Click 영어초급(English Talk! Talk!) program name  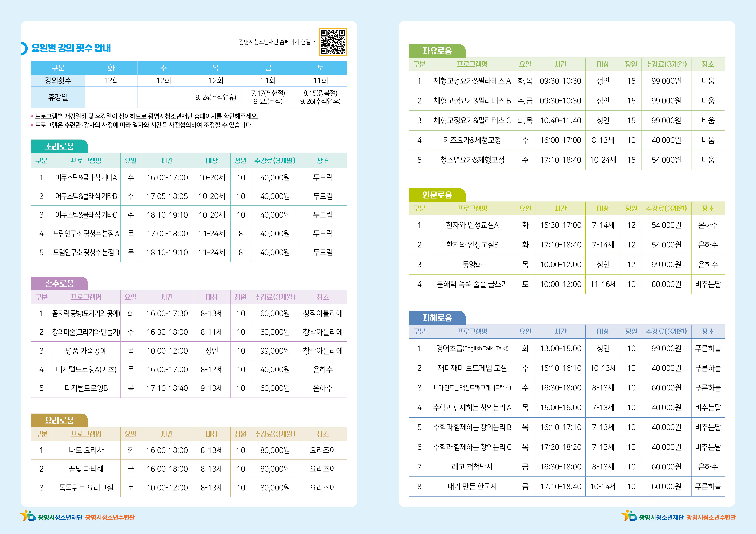click(x=472, y=349)
